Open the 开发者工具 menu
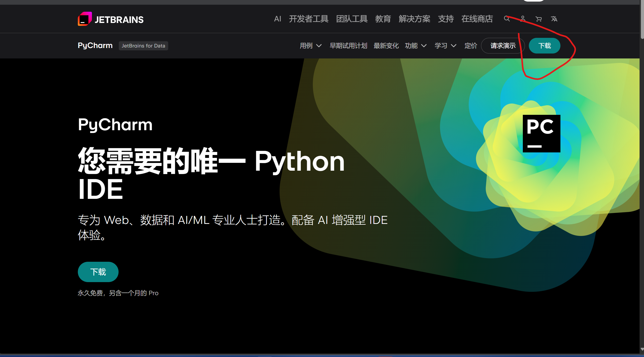The width and height of the screenshot is (644, 357). [309, 19]
